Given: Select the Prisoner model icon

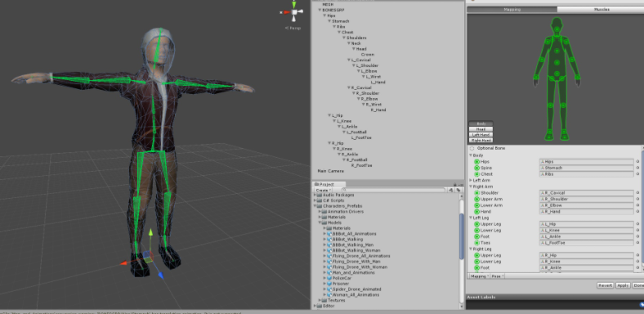Looking at the screenshot, I should click(329, 284).
